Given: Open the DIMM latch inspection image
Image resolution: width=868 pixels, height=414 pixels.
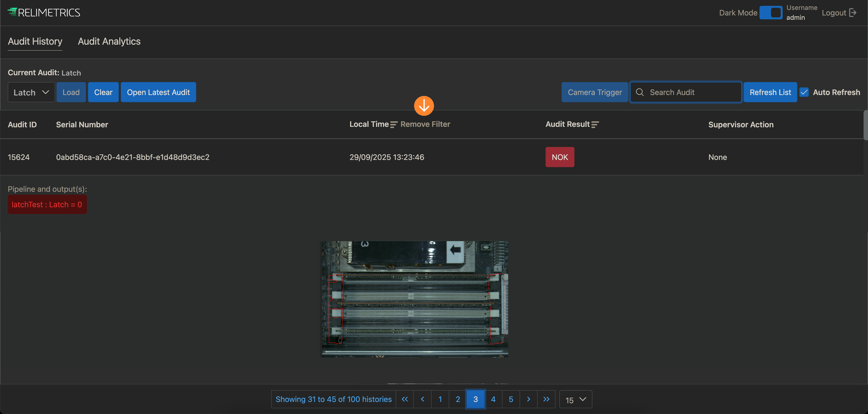Looking at the screenshot, I should pos(415,299).
